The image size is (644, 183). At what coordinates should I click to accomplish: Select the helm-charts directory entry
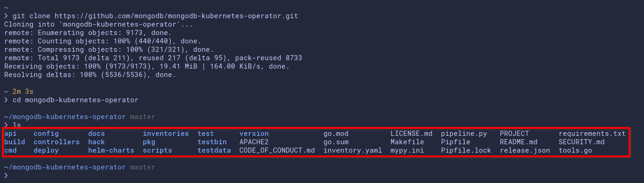click(x=111, y=150)
